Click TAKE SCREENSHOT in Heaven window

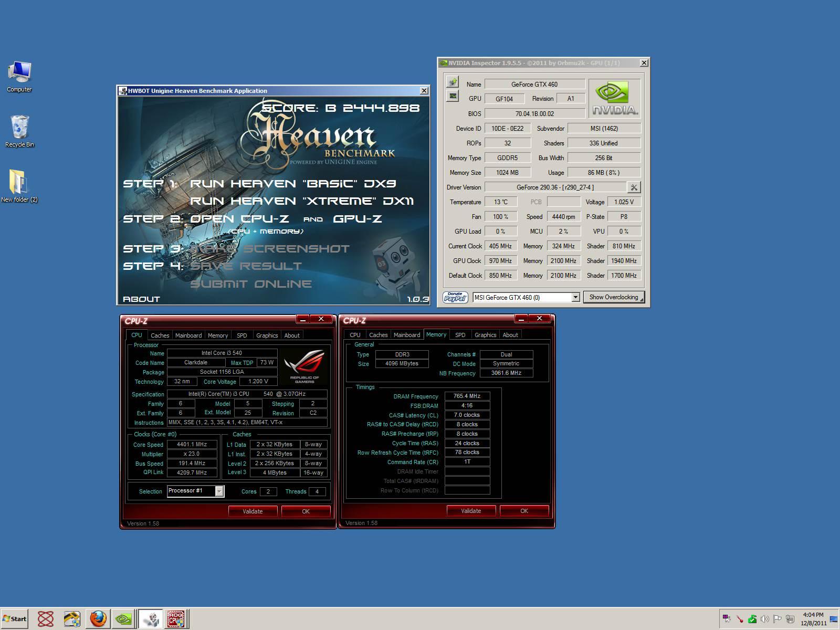(x=270, y=249)
